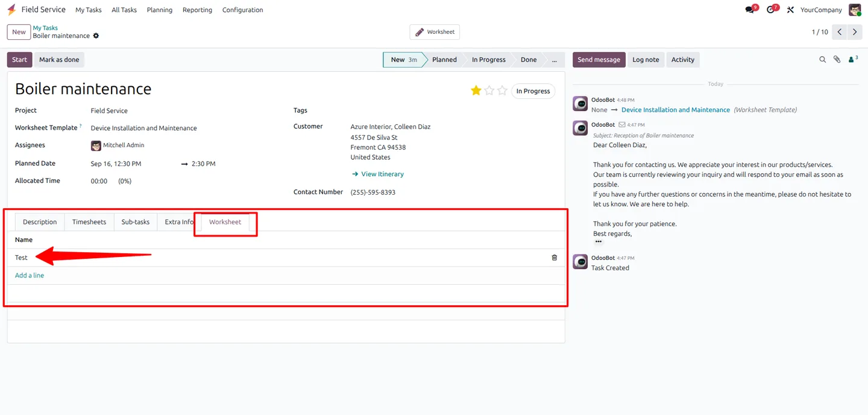Delete the Test worksheet line
Image resolution: width=868 pixels, height=415 pixels.
[x=555, y=258]
